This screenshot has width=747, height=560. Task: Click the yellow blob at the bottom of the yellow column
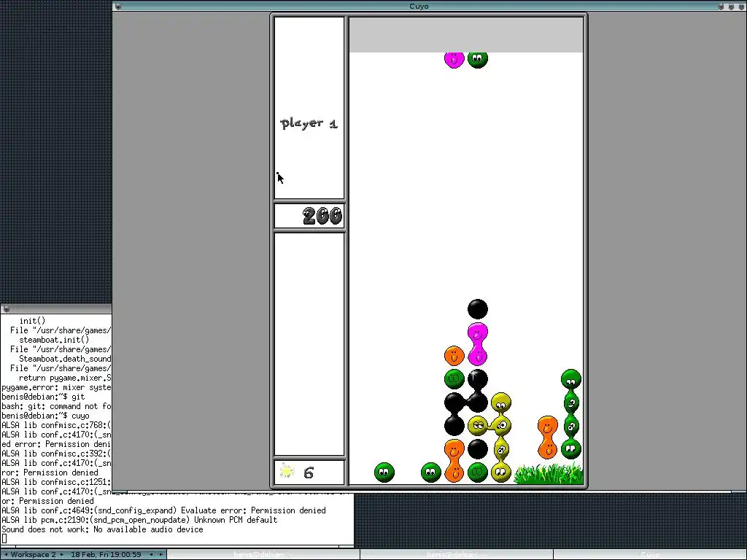pyautogui.click(x=500, y=472)
